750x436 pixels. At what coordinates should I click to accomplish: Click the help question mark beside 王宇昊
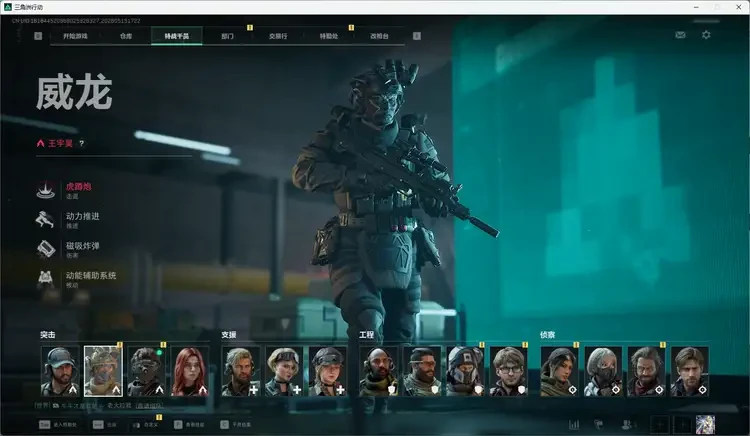(x=81, y=143)
